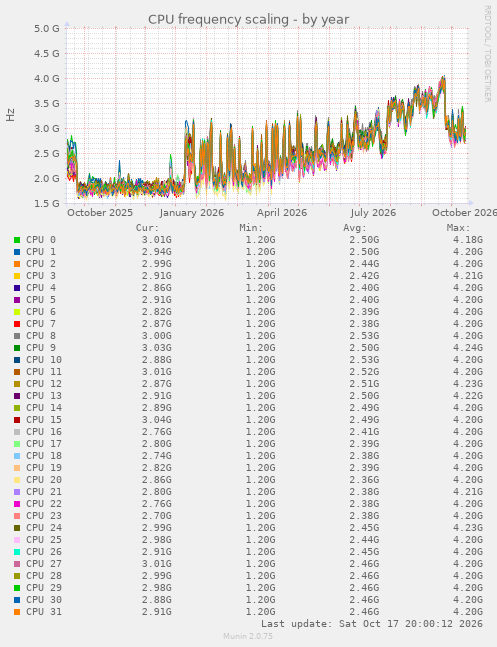Select CPU 18 current value 2.74G

point(157,456)
